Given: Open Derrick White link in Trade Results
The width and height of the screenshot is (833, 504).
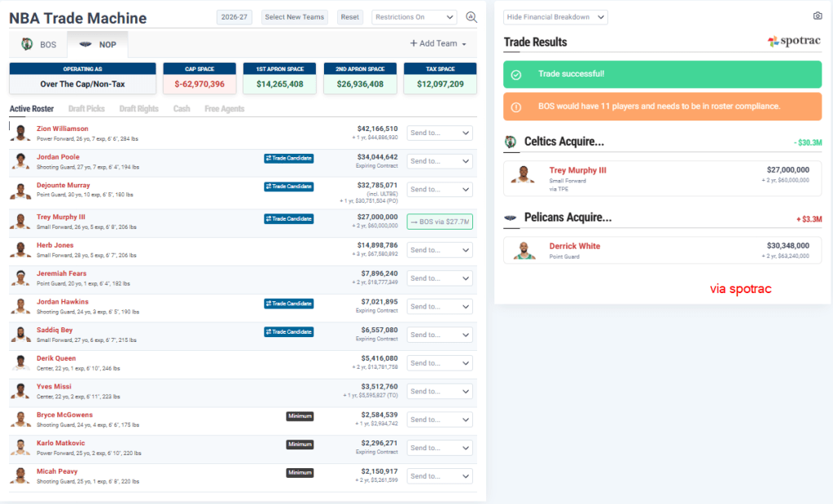Looking at the screenshot, I should (574, 246).
